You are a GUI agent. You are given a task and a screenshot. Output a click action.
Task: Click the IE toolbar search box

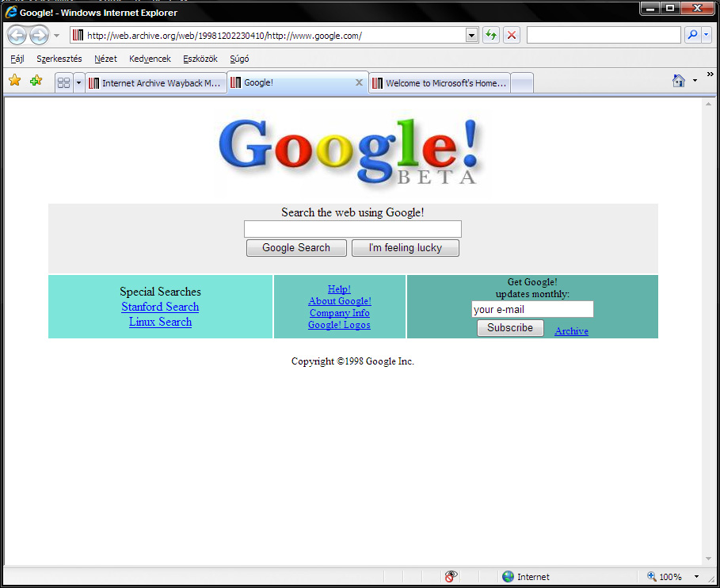click(x=604, y=35)
